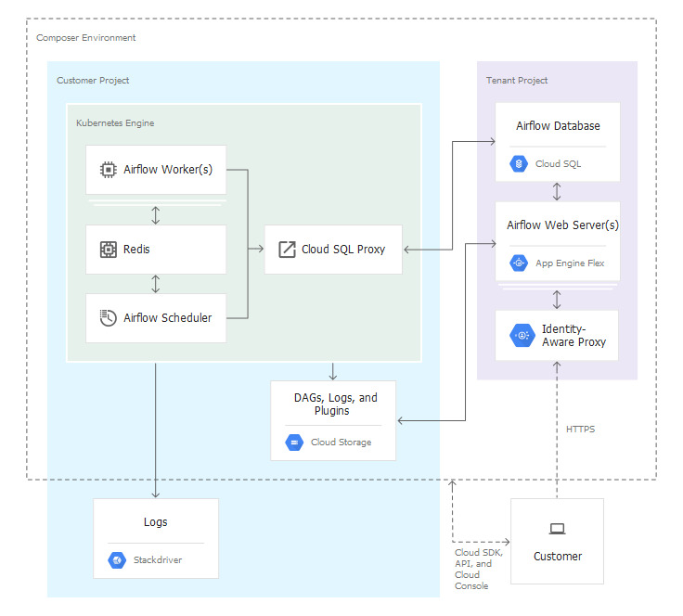Screen dimensions: 683x616
Task: Select the Customer label
Action: [x=558, y=557]
